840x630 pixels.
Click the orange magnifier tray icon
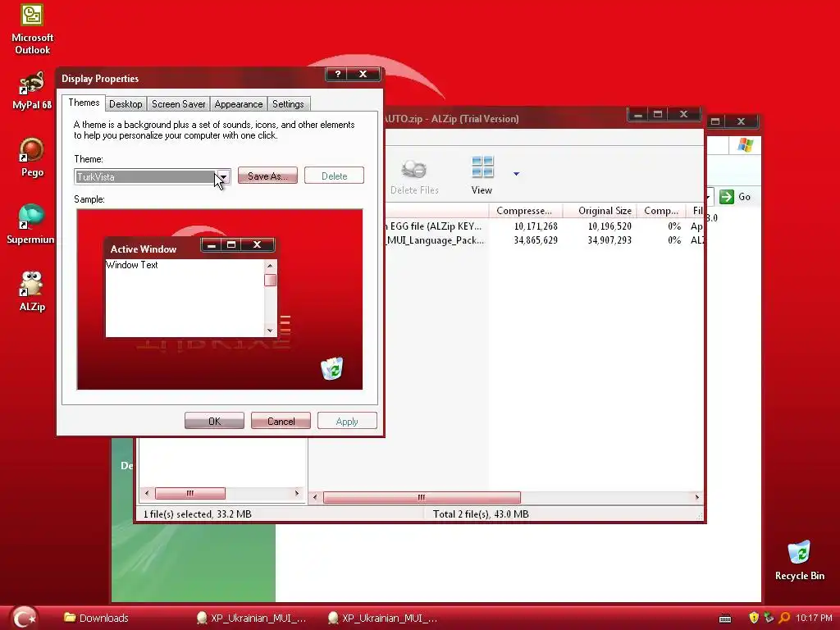click(x=783, y=618)
